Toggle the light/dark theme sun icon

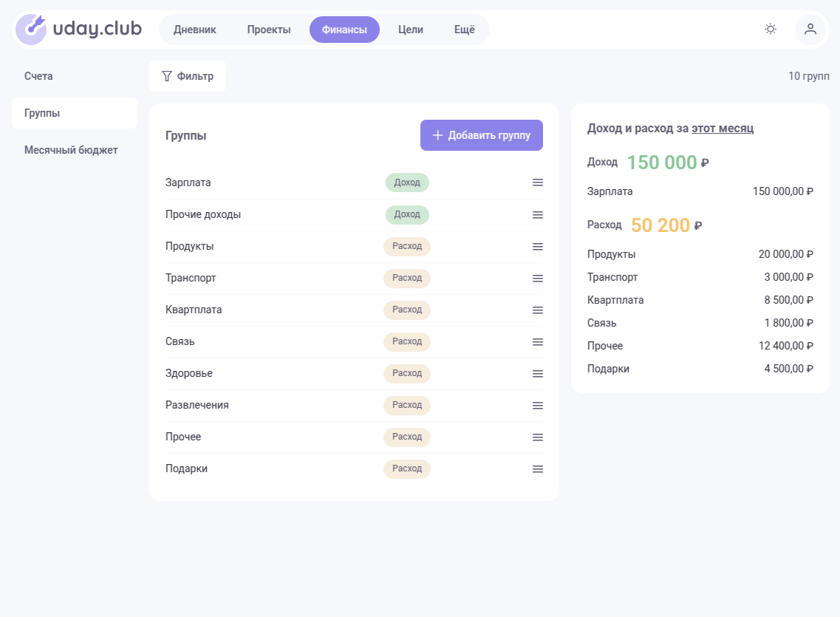point(771,30)
